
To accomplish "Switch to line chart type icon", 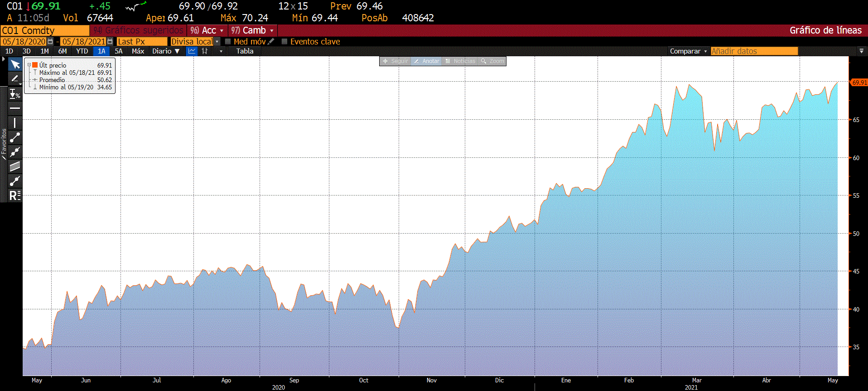I will tap(192, 51).
